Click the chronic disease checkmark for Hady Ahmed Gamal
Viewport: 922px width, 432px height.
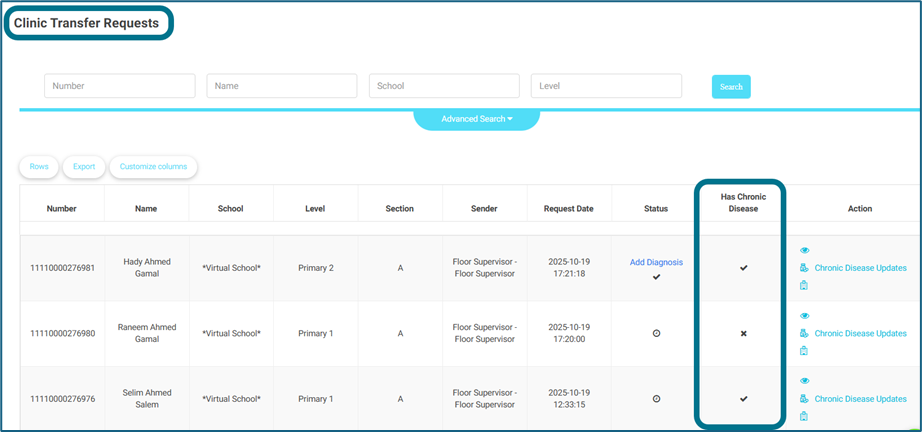[743, 268]
